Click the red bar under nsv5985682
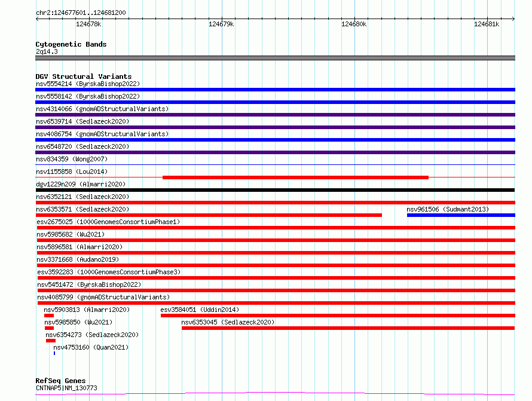The image size is (532, 401). [276, 240]
